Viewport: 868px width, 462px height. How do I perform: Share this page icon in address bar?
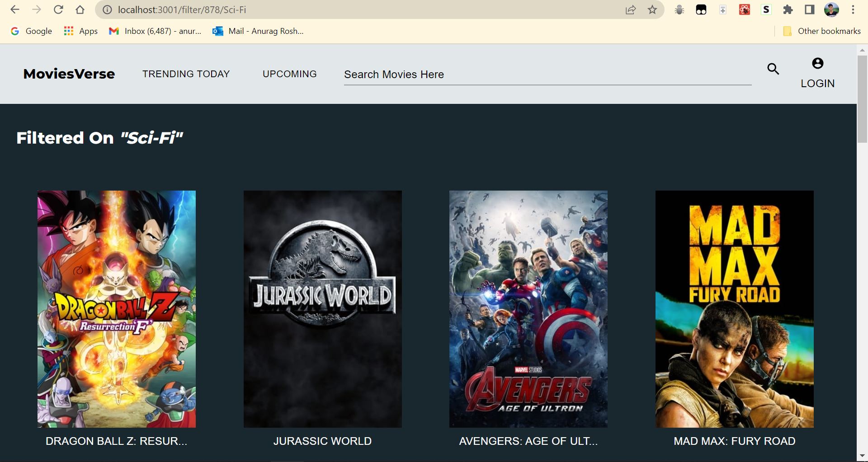[631, 9]
